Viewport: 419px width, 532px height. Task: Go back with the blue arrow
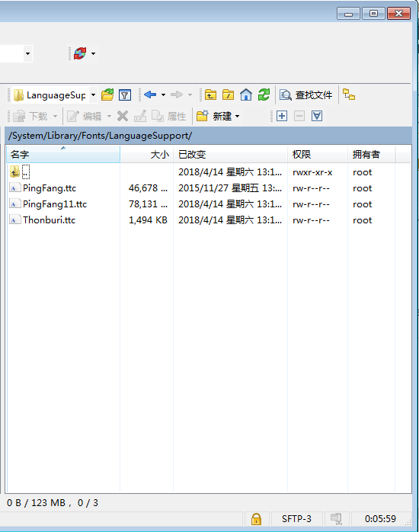tap(150, 95)
